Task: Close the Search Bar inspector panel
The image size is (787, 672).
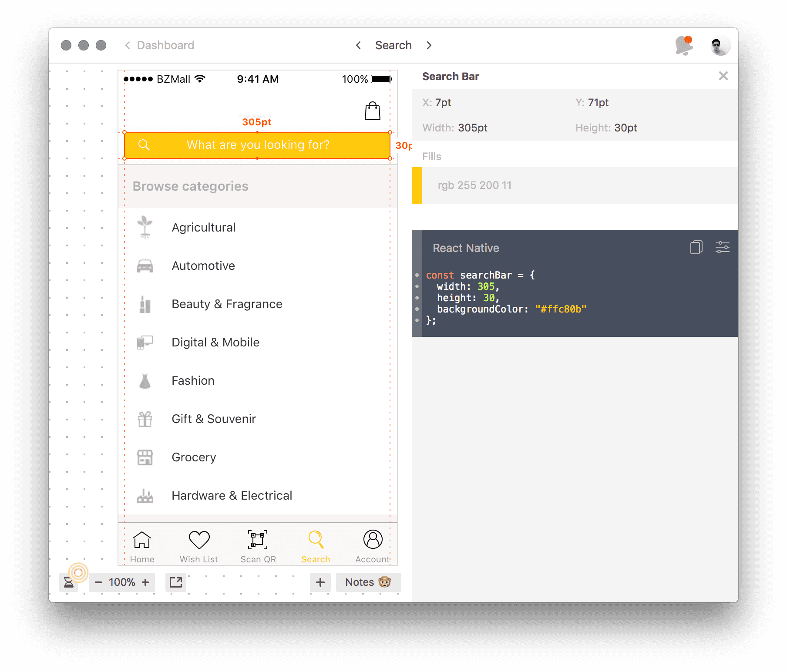Action: pos(723,76)
